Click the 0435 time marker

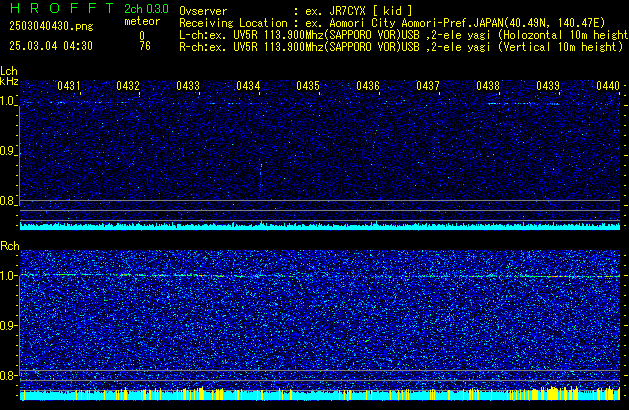tap(308, 85)
